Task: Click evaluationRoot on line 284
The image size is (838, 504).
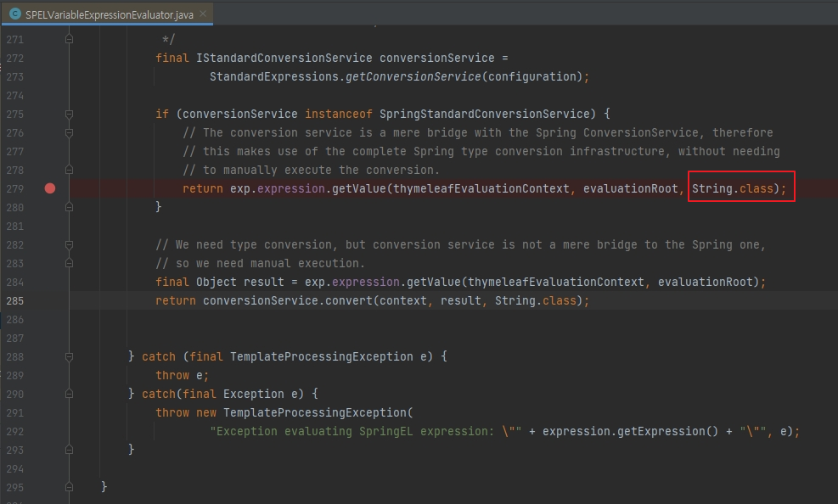Action: point(706,282)
